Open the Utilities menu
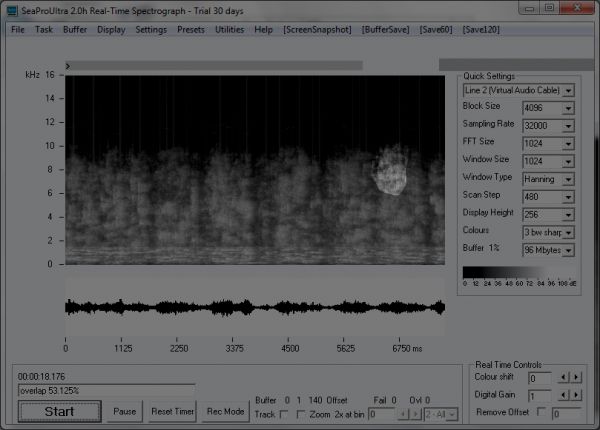600x430 pixels. click(x=229, y=30)
